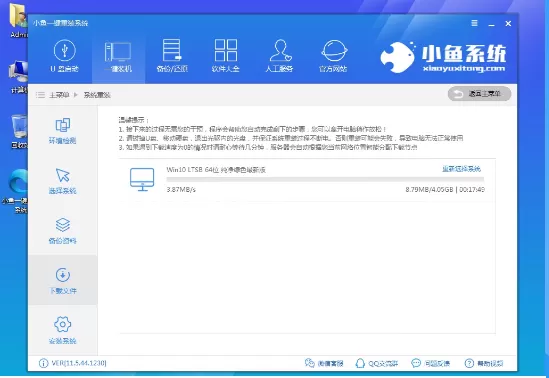Click the monitor icon beside Win10 LTSB
This screenshot has width=549, height=378.
click(142, 180)
